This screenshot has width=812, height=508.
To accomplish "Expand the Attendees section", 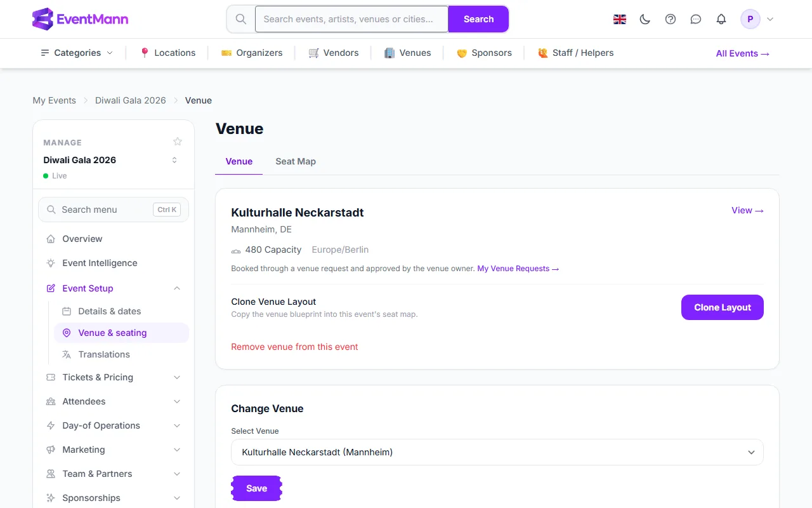I will click(114, 401).
